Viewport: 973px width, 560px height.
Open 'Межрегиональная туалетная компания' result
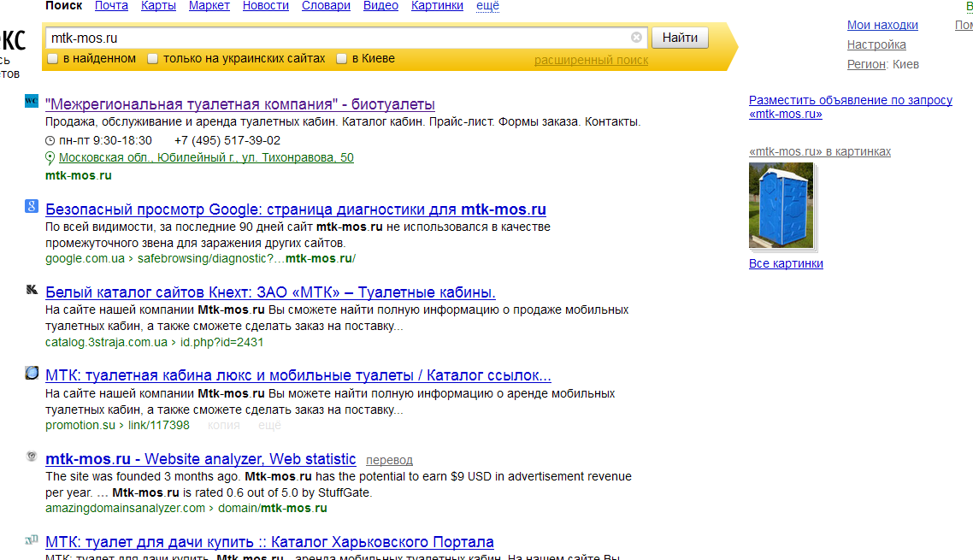point(240,104)
